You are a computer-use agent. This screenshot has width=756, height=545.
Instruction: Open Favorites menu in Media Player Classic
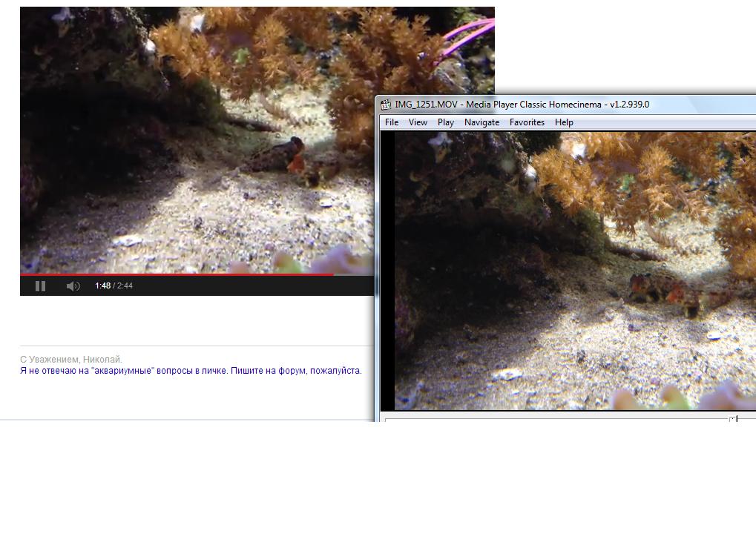[x=527, y=122]
